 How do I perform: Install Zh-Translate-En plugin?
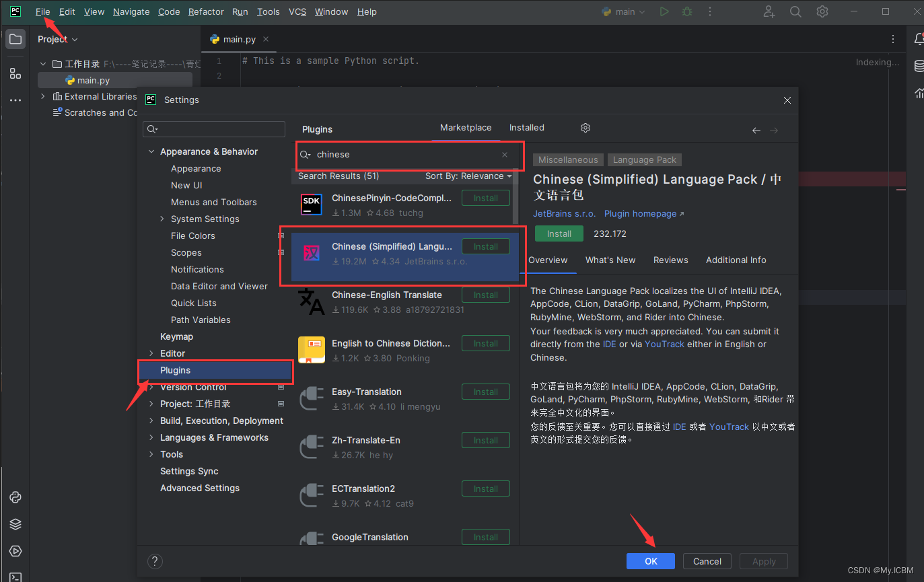(x=485, y=440)
